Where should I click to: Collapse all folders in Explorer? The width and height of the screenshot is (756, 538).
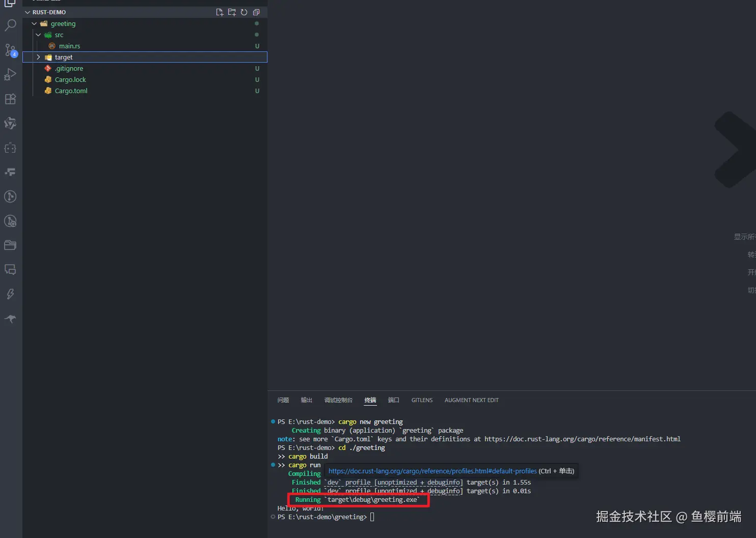[256, 12]
